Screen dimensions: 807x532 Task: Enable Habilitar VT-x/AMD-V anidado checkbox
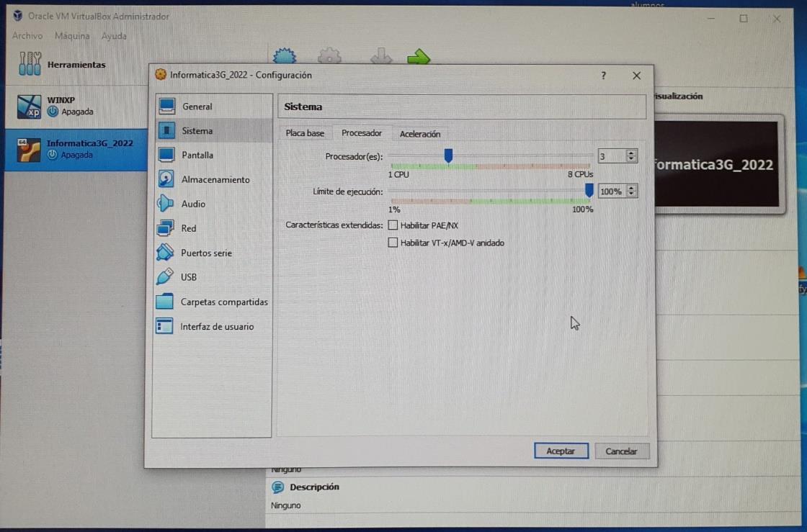[393, 243]
